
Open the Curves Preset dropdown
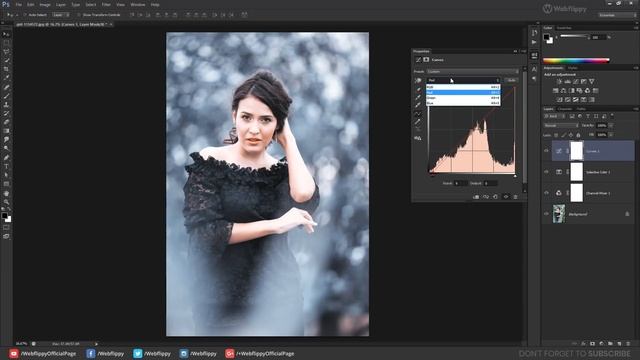click(472, 71)
